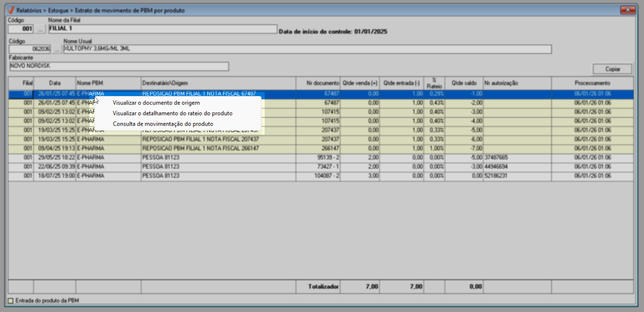Viewport: 644px width, 312px height.
Task: Click the 'Nr documento' column header
Action: [x=322, y=83]
